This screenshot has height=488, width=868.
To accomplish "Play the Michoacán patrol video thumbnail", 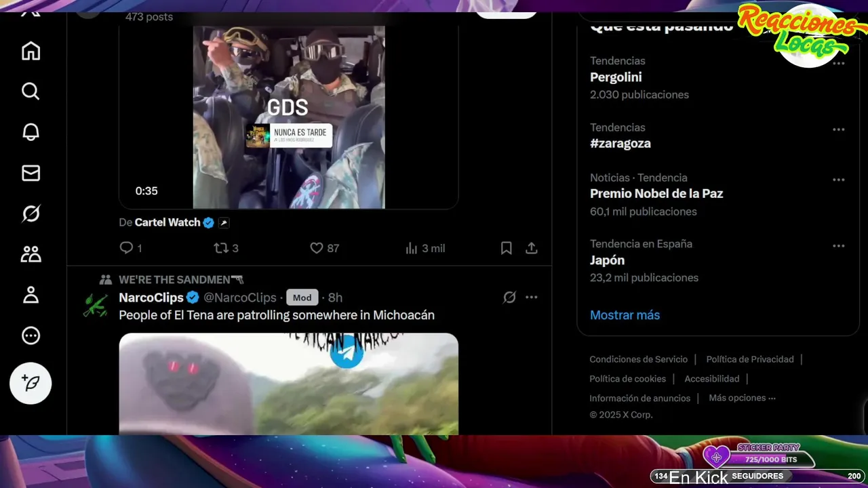I will point(289,384).
